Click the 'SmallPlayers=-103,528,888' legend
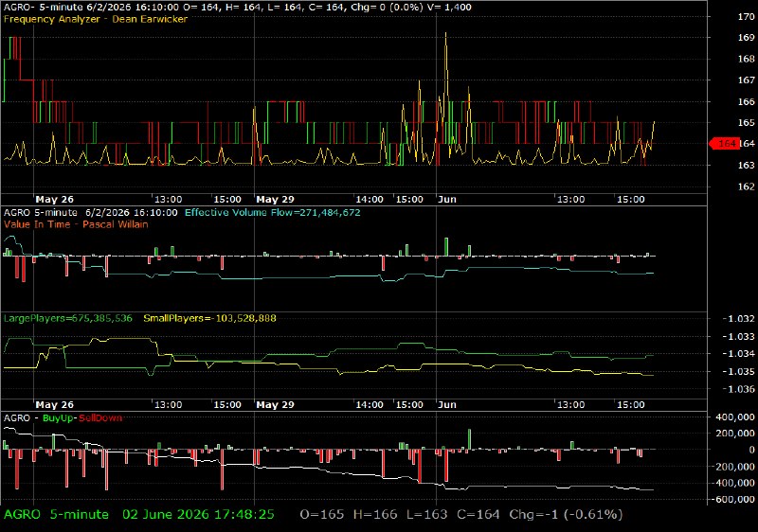The image size is (758, 532). (x=209, y=318)
